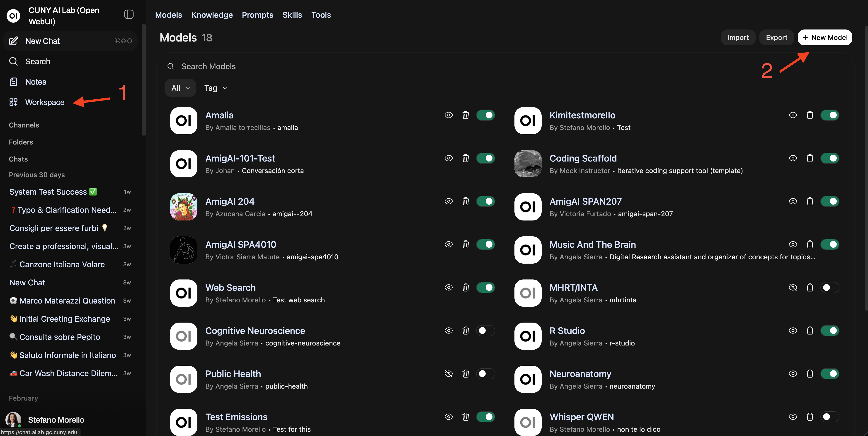
Task: Open the Workspace section
Action: coord(45,102)
